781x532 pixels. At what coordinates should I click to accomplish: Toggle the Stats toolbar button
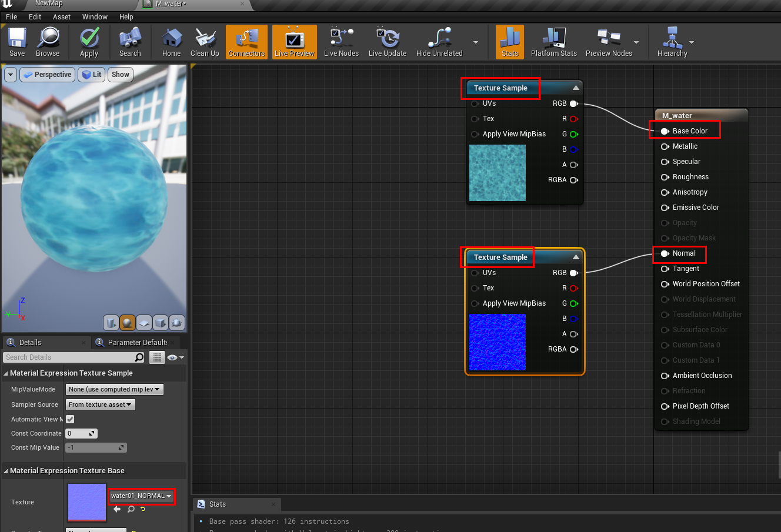(510, 42)
